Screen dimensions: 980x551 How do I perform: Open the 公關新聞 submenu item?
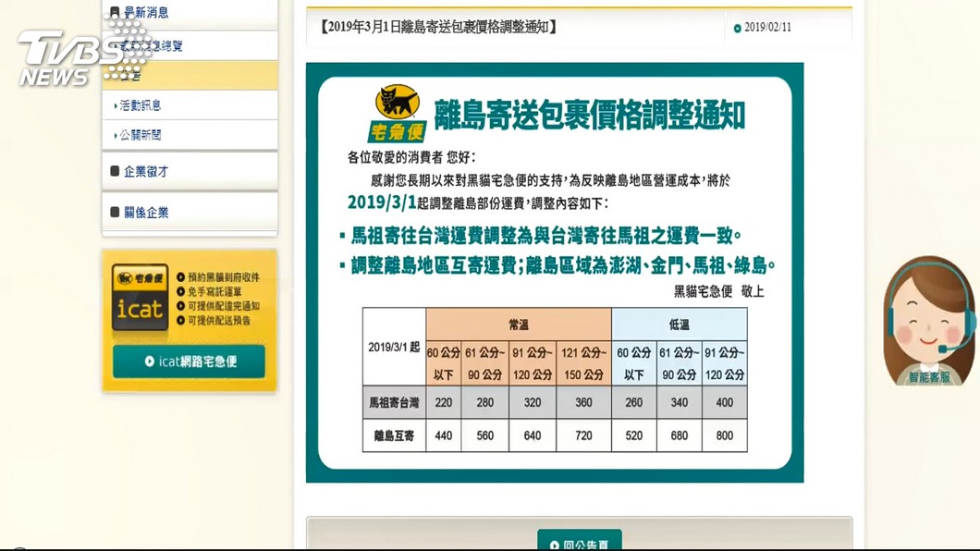[x=190, y=135]
